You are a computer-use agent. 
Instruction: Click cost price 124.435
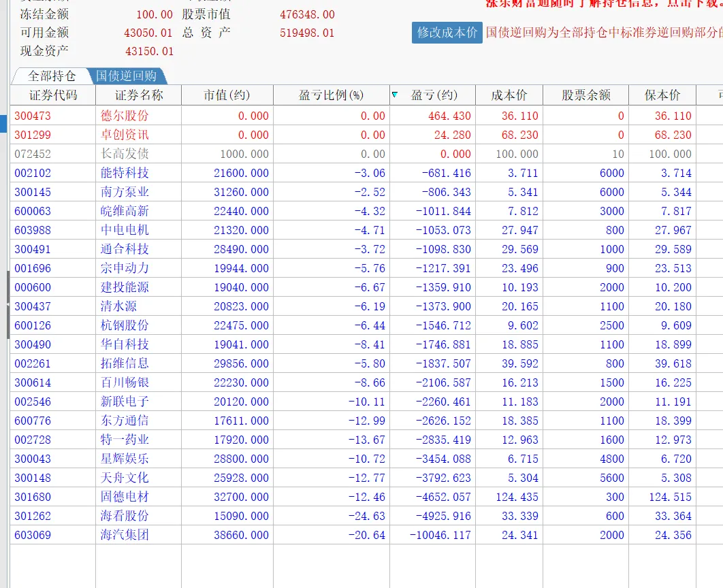click(517, 497)
